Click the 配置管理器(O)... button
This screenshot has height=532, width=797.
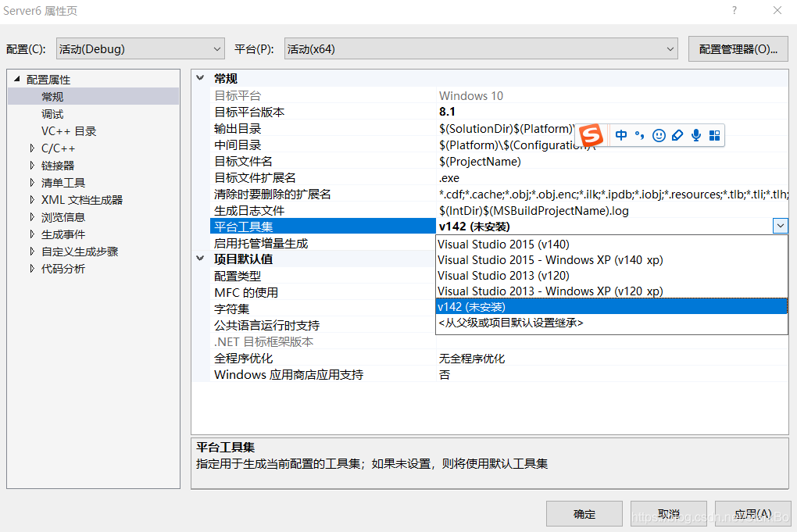738,48
